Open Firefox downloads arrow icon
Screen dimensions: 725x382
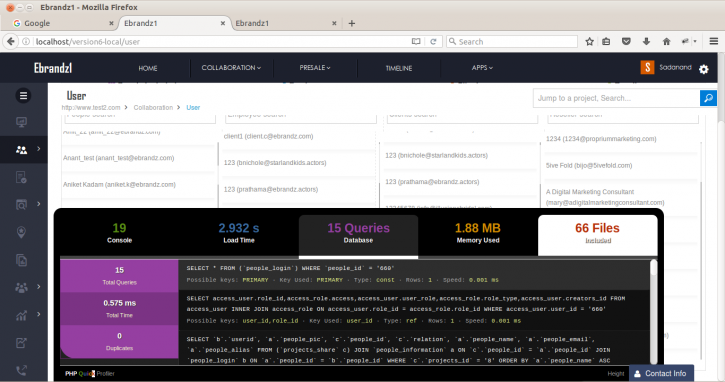click(646, 42)
